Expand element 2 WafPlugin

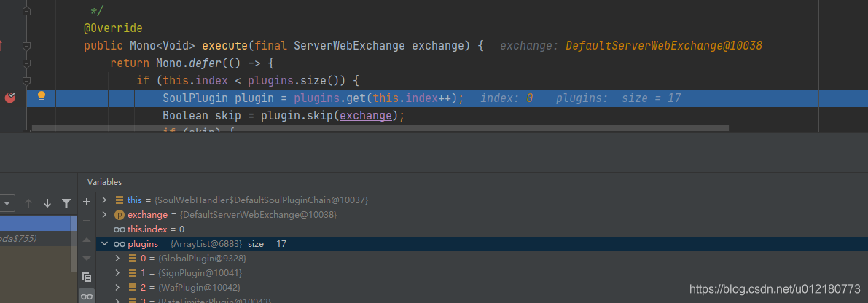(117, 288)
